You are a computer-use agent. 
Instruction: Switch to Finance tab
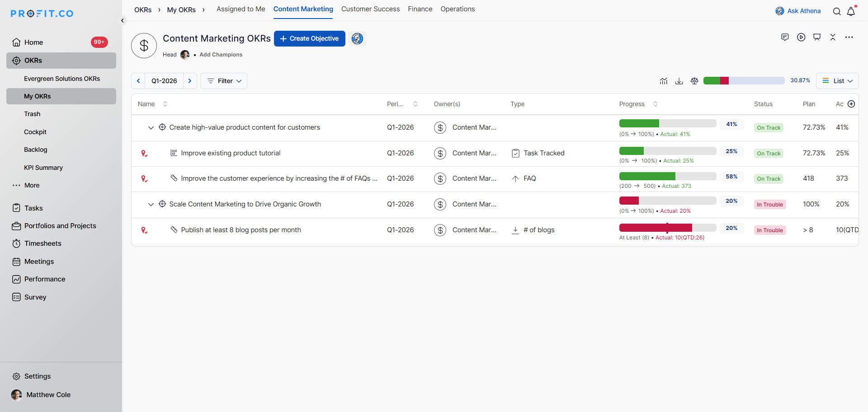[420, 9]
